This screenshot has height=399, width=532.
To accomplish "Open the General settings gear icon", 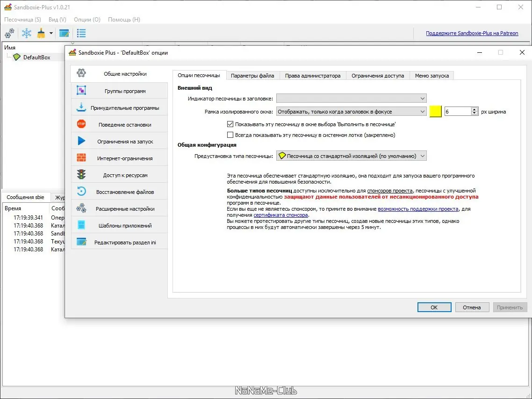I will click(x=81, y=73).
